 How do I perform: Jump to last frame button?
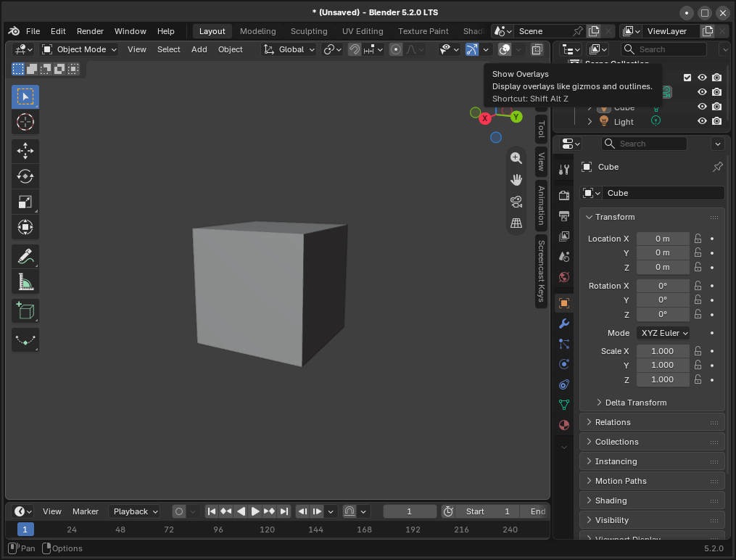point(284,511)
